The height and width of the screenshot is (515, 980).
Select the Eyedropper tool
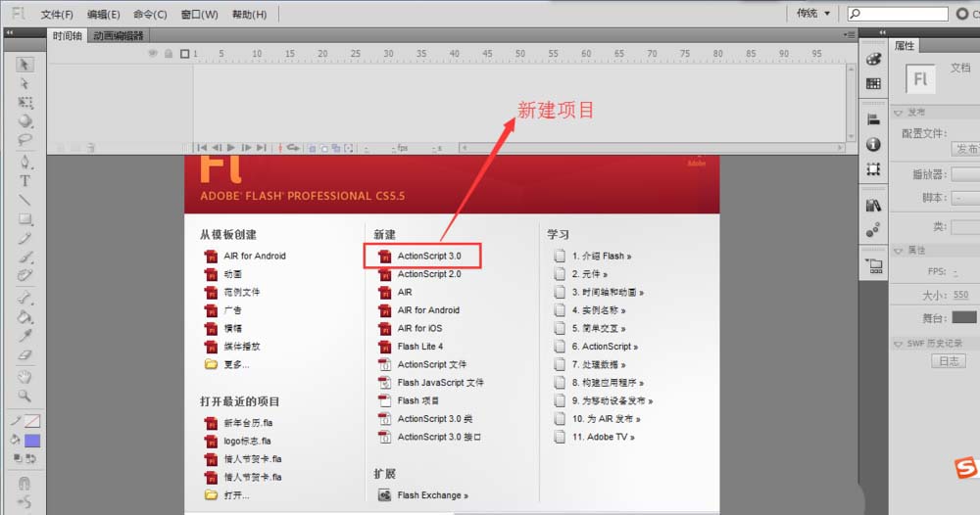25,336
